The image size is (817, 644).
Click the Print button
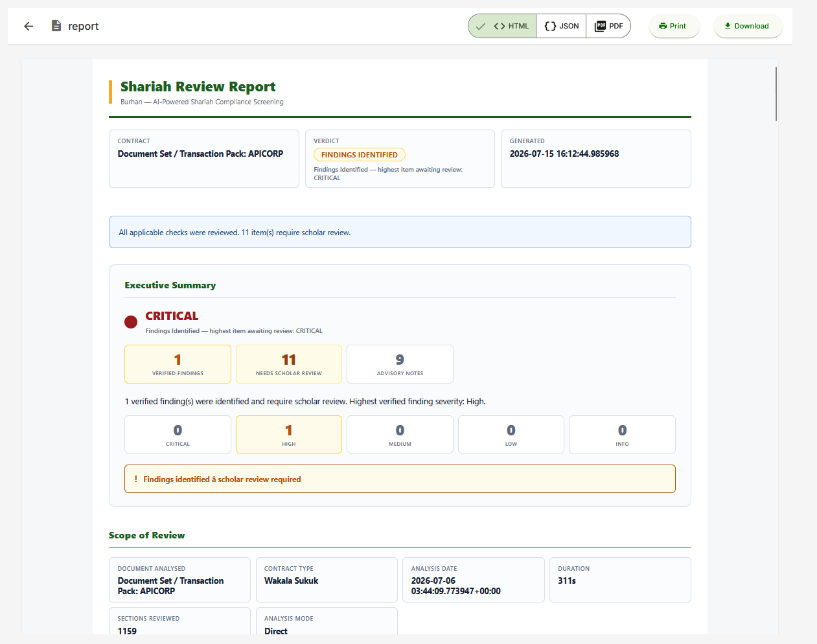[674, 26]
